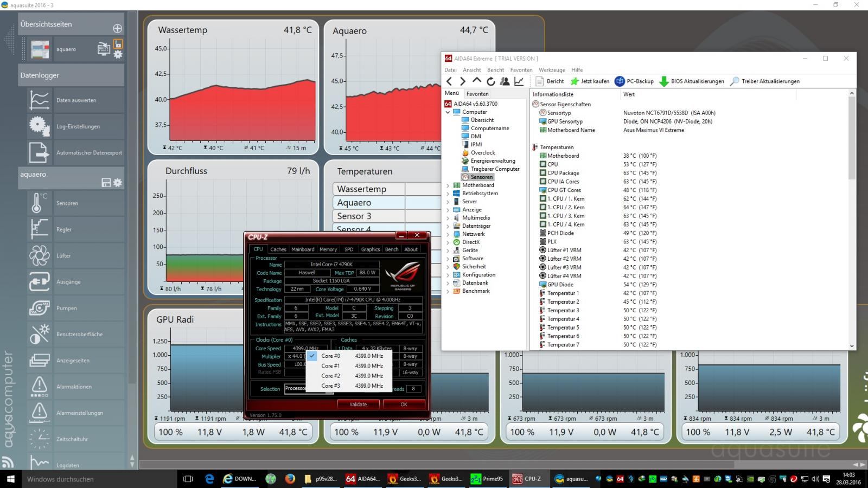Switch to Graphics tab in CPU-Z
The width and height of the screenshot is (868, 488).
371,249
